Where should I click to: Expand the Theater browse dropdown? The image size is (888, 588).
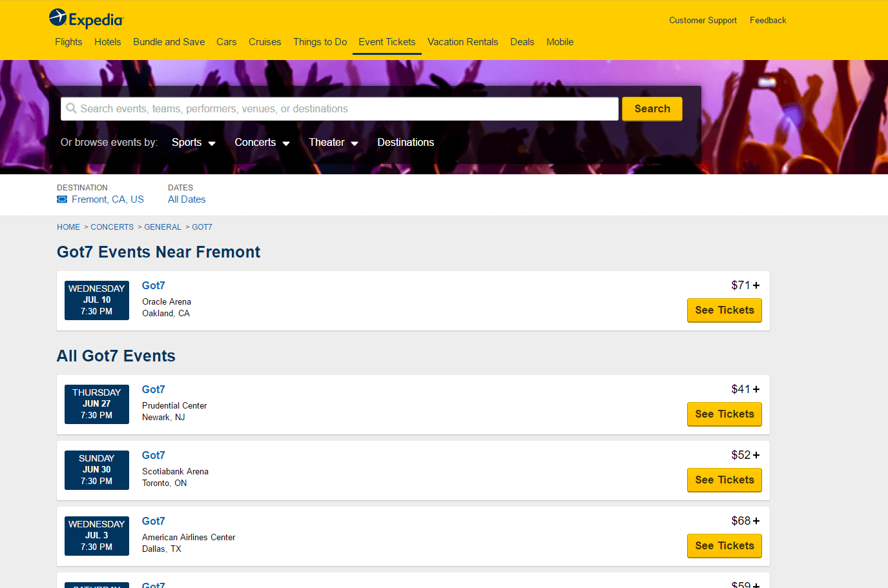click(333, 143)
